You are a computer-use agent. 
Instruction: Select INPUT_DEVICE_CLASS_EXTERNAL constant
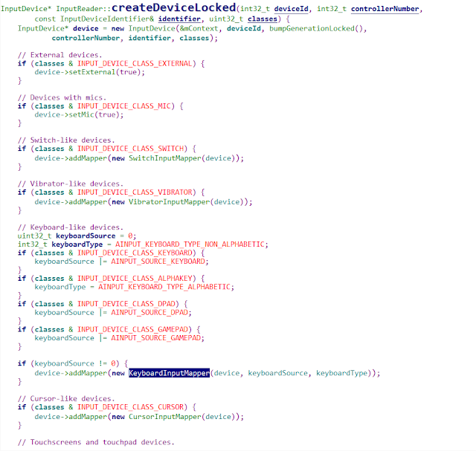coord(135,64)
